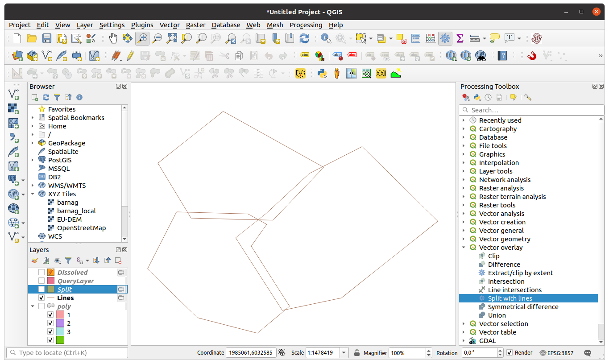Expand Recently used in Processing Toolbox
This screenshot has height=364, width=609.
coord(464,120)
